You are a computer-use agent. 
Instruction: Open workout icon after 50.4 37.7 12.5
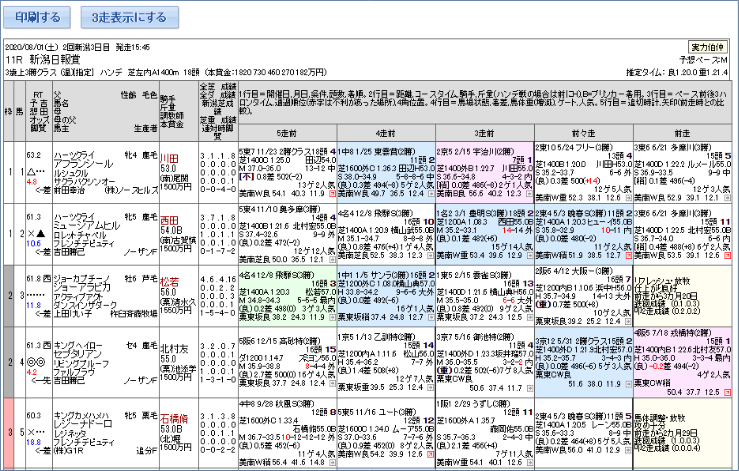click(726, 392)
